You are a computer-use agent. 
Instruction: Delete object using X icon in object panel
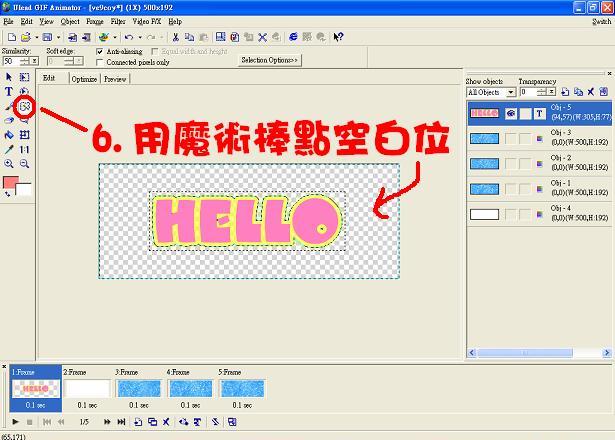pyautogui.click(x=591, y=92)
